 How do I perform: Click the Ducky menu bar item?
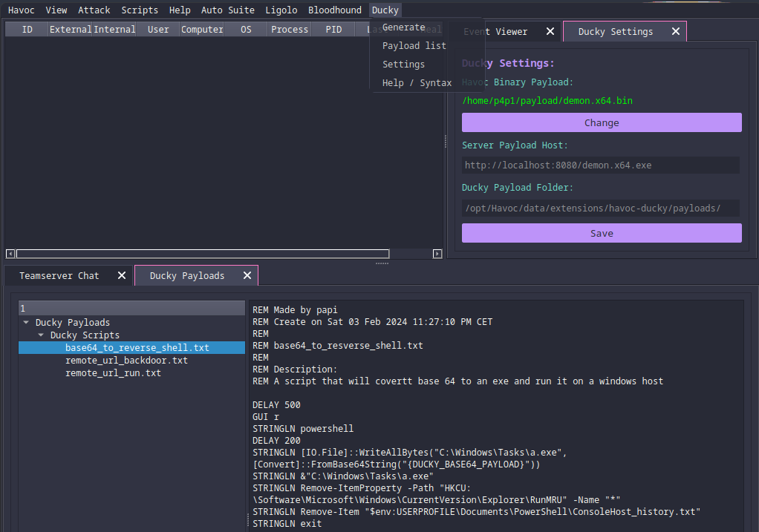tap(385, 10)
